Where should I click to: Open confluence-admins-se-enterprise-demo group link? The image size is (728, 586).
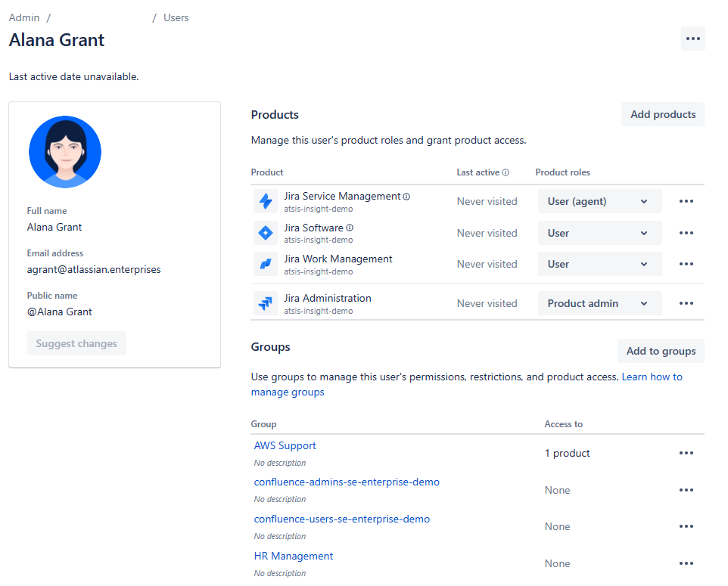coord(347,482)
